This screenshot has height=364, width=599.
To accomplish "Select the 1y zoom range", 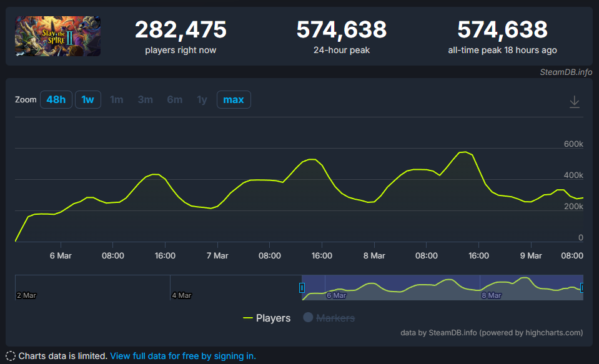I will pyautogui.click(x=202, y=100).
